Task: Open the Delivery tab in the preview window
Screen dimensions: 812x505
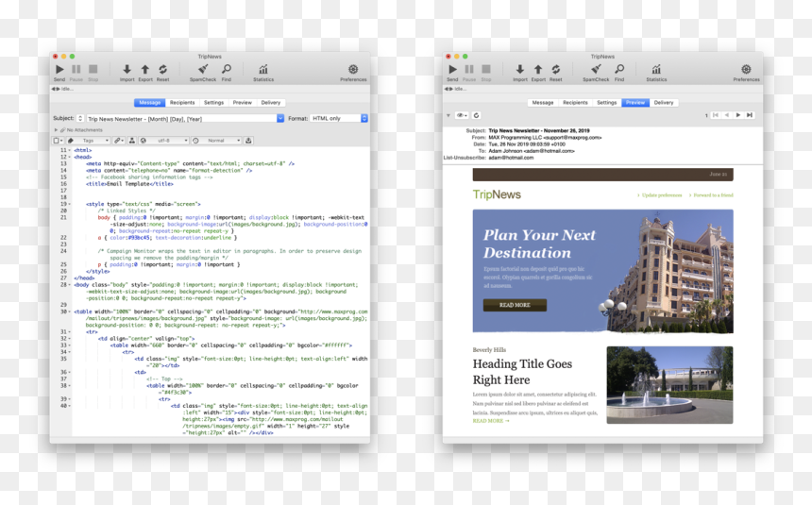Action: click(664, 103)
